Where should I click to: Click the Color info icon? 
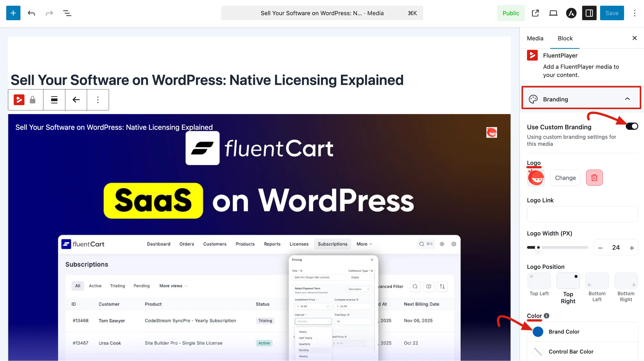click(546, 316)
